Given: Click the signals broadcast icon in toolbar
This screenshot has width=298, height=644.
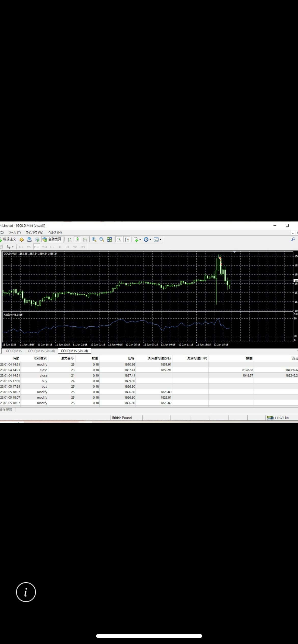Looking at the screenshot, I should [x=37, y=239].
